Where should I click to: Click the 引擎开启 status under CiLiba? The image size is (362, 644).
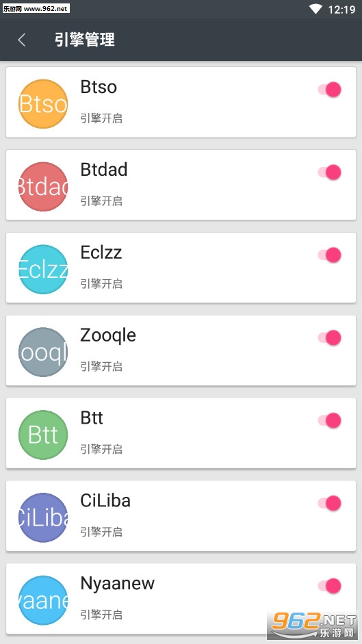point(101,532)
